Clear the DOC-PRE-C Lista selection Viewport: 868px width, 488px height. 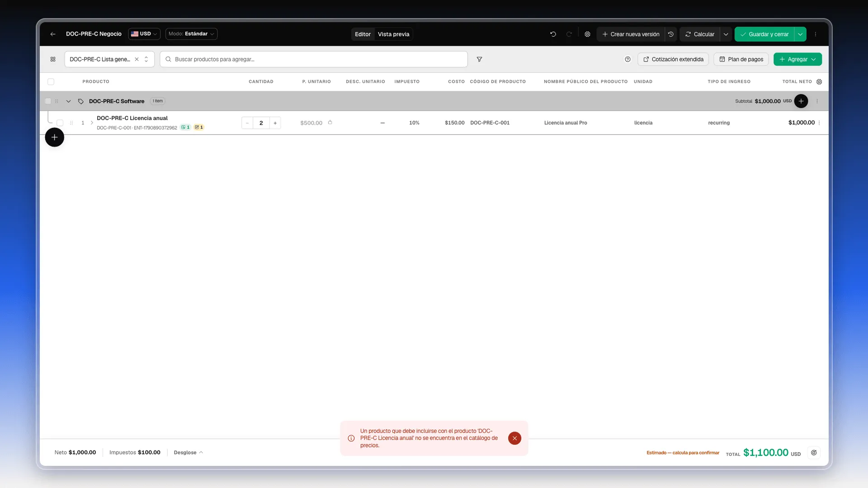click(x=137, y=59)
